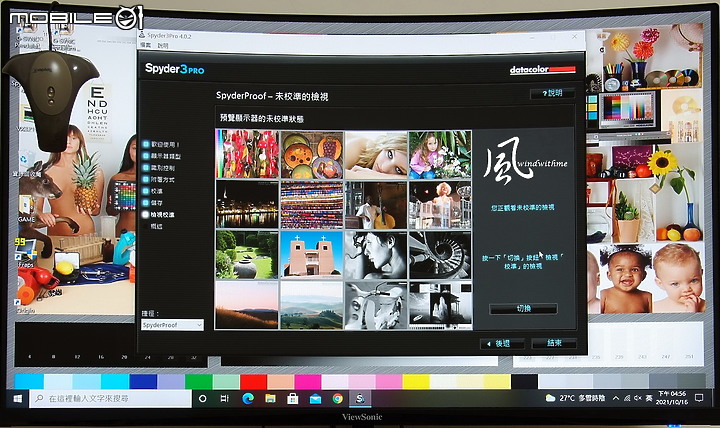Open the 說明 menu in the menu bar
Image resolution: width=720 pixels, height=428 pixels.
163,45
